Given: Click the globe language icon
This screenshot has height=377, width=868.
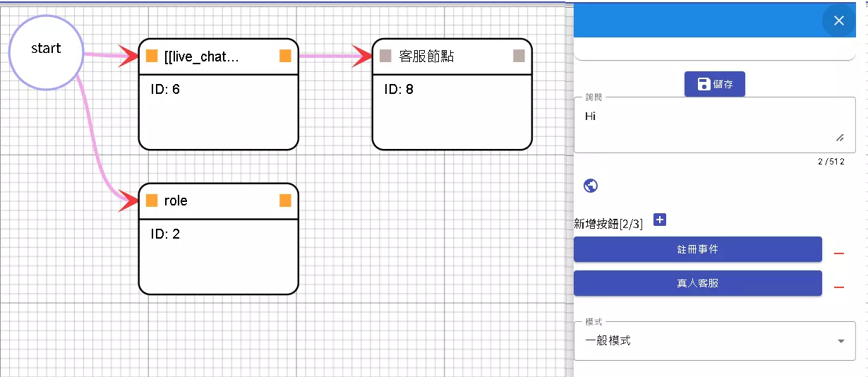Looking at the screenshot, I should click(x=591, y=186).
